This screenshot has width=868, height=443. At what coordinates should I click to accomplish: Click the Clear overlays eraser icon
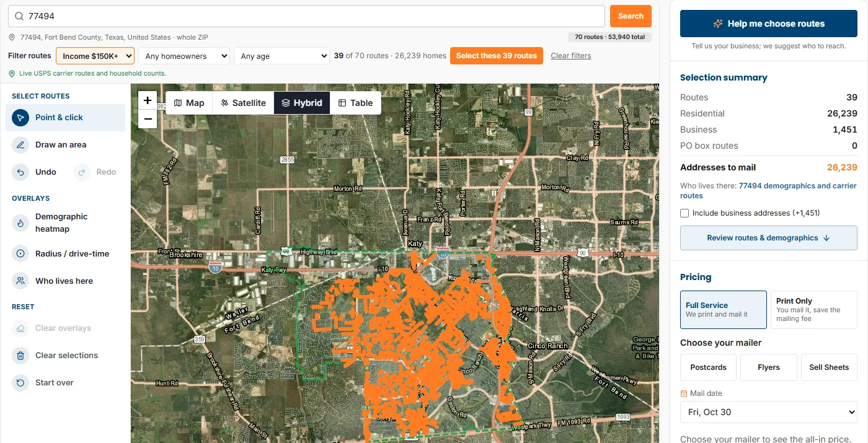coord(20,328)
